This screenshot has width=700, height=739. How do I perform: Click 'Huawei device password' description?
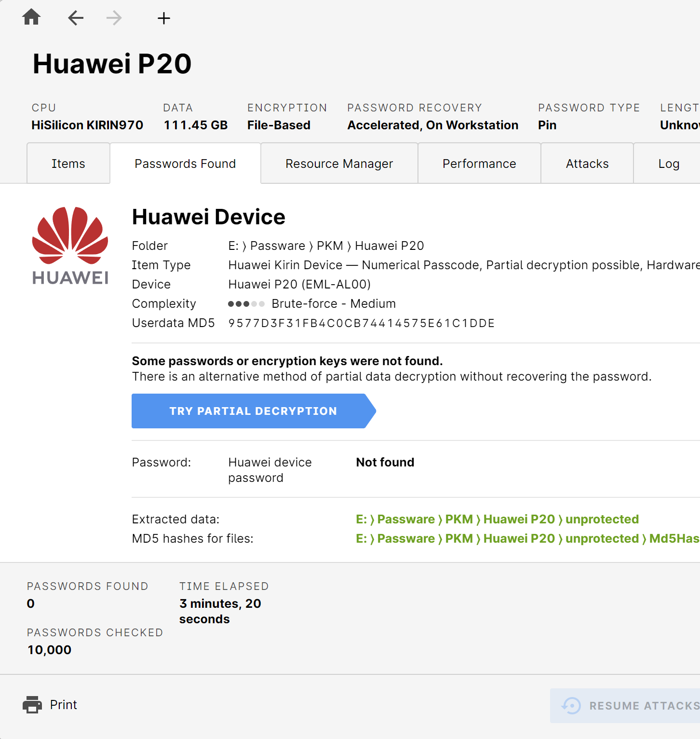270,470
